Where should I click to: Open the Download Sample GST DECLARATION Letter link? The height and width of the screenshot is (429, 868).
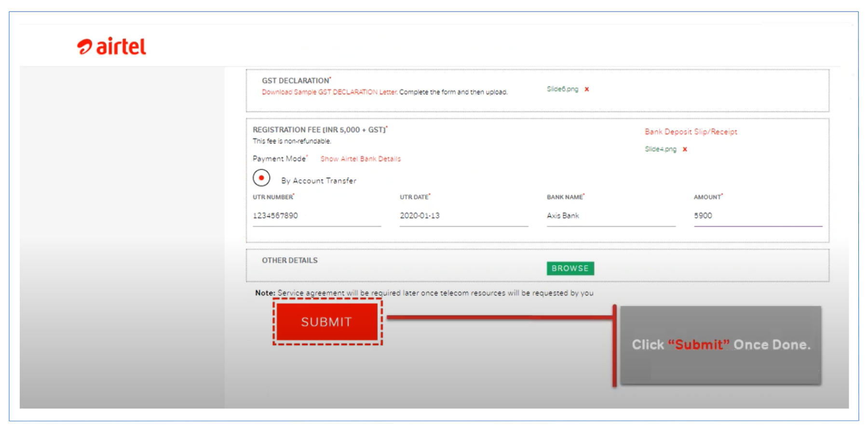(x=329, y=92)
